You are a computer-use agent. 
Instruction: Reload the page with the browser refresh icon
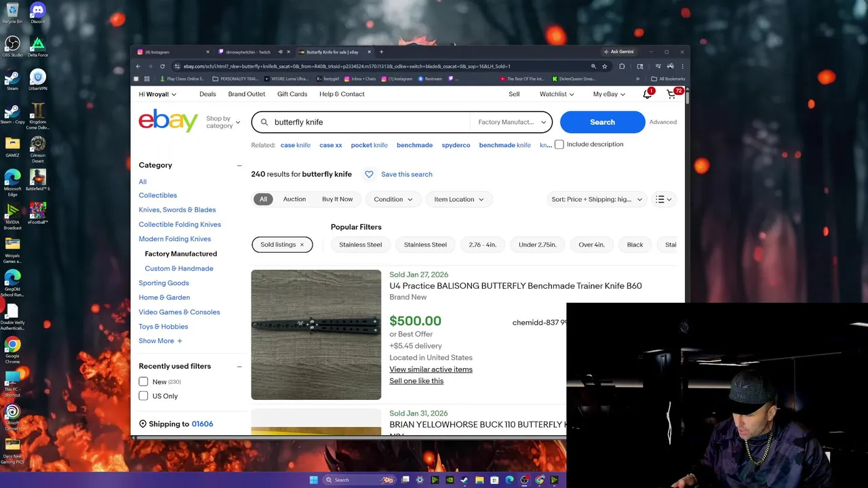pos(162,66)
